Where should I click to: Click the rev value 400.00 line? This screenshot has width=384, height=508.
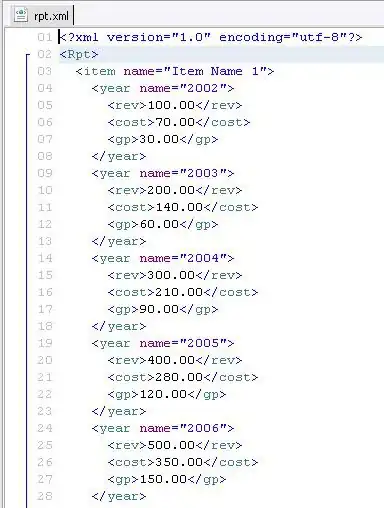(175, 360)
